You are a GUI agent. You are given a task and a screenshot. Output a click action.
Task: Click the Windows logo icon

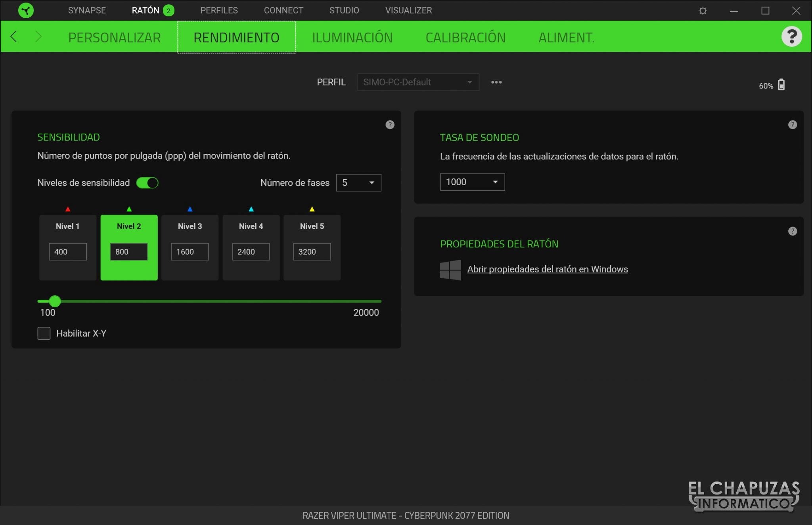(x=450, y=270)
